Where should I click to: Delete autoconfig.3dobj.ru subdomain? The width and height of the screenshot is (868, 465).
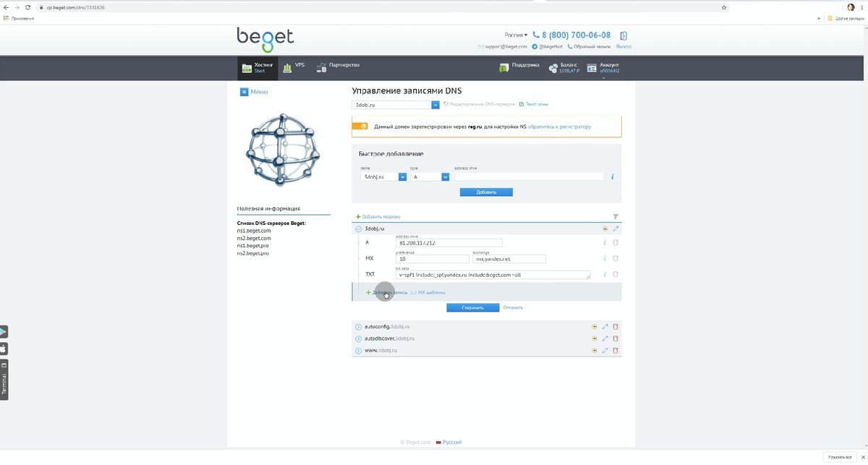(616, 327)
